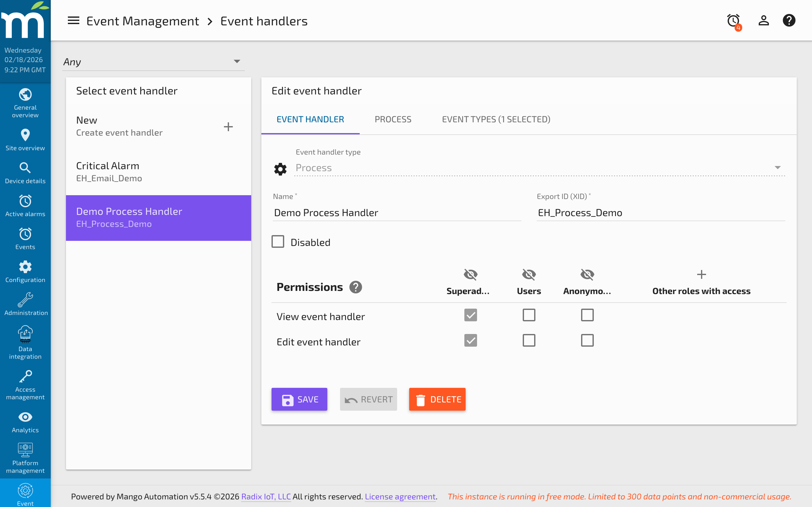Add a new event handler with the plus icon
The image size is (812, 507).
pyautogui.click(x=228, y=126)
